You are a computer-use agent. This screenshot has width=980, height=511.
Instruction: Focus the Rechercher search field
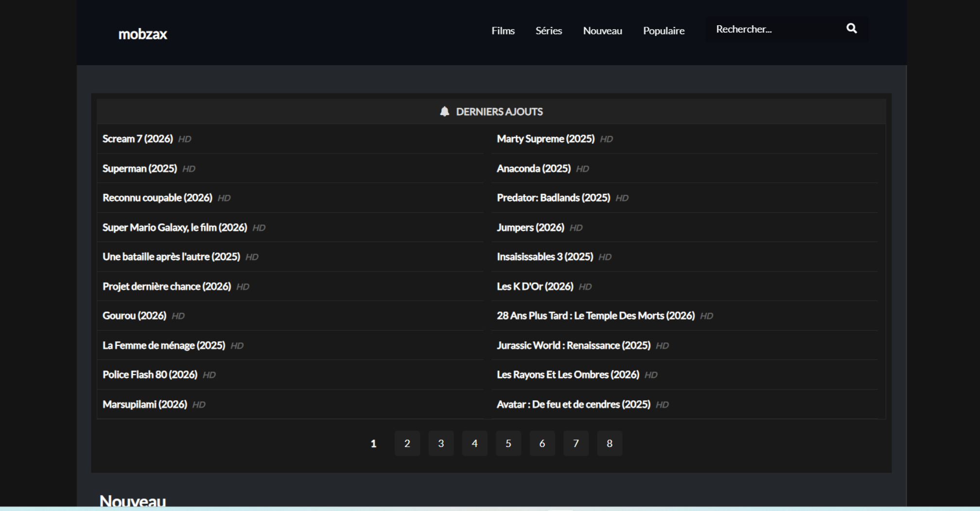point(773,29)
